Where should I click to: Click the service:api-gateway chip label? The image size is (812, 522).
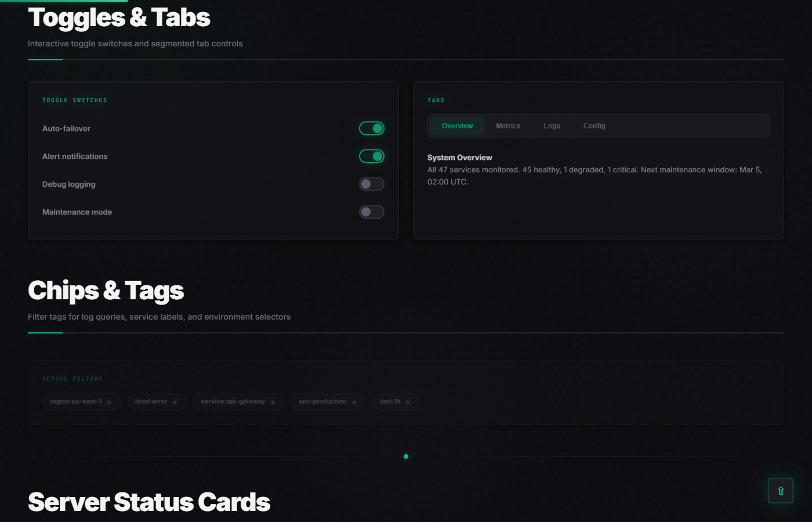click(x=233, y=401)
